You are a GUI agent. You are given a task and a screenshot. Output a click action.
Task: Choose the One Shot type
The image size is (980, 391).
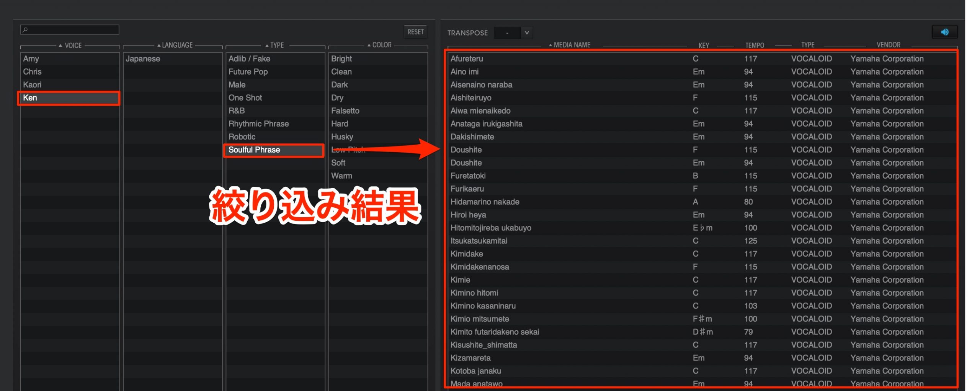[275, 98]
